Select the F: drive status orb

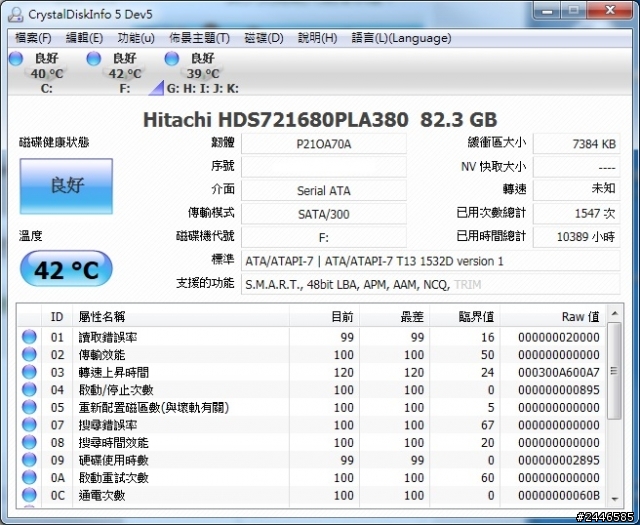coord(94,60)
